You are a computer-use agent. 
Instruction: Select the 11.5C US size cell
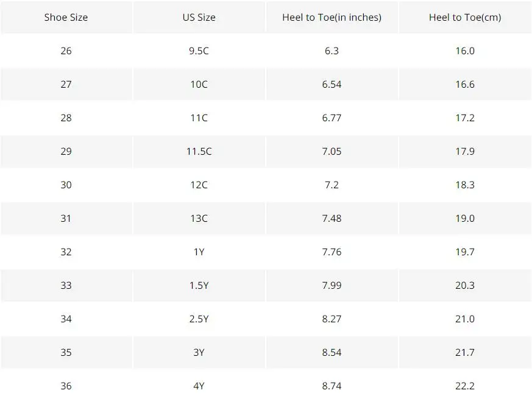(199, 151)
